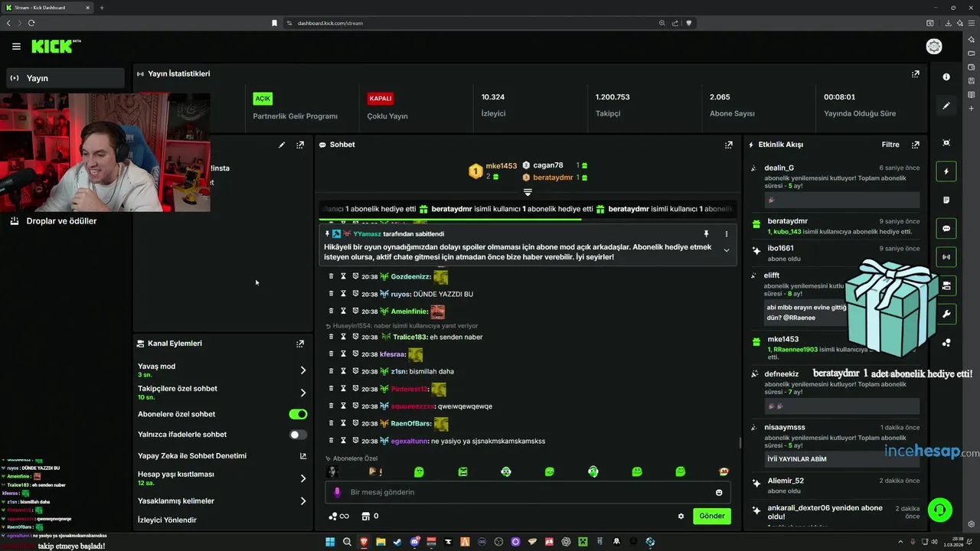Open Takipçilere özel sohbet settings arrow
980x551 pixels.
coord(303,393)
